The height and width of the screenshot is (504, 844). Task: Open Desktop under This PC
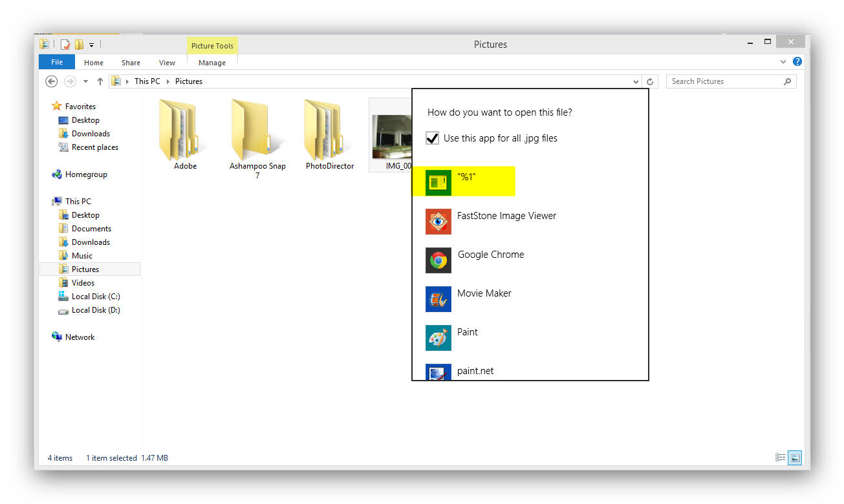coord(85,215)
